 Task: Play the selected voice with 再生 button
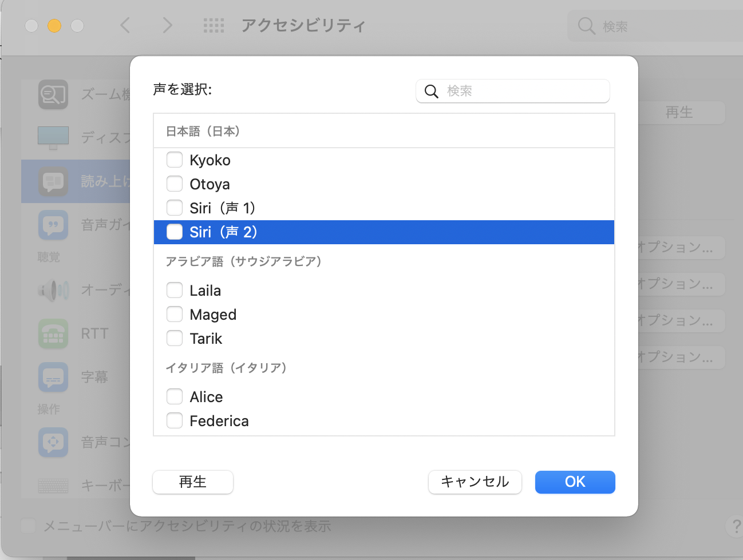click(193, 482)
